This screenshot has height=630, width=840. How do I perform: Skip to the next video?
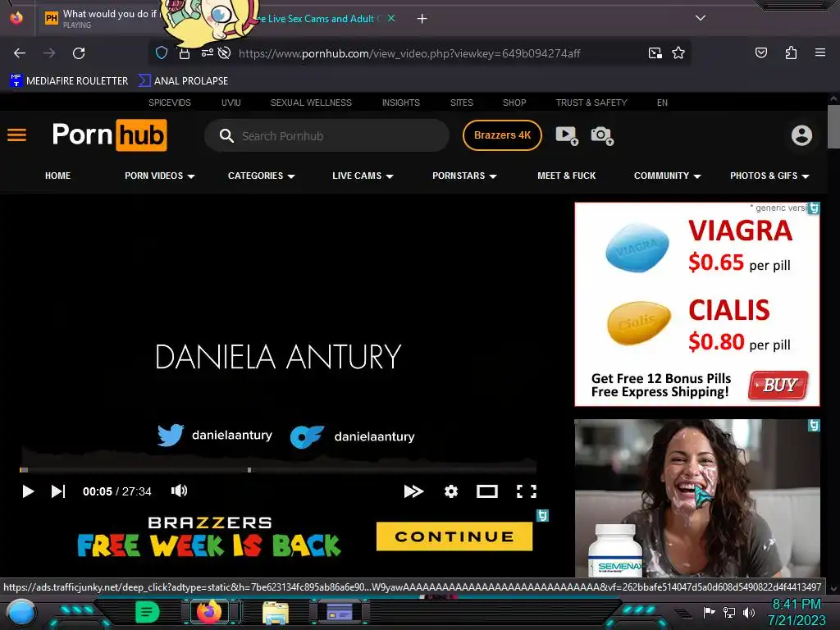(58, 491)
